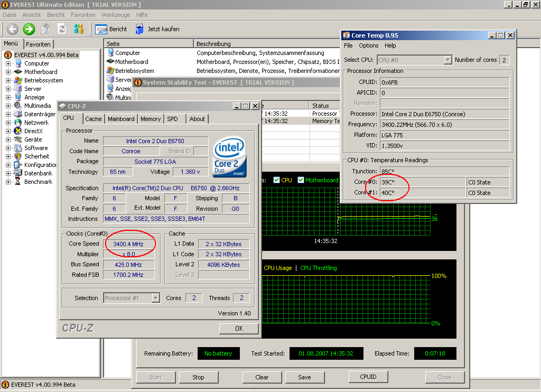Expand the Motherboard tree node
The width and height of the screenshot is (541, 392).
(x=8, y=72)
